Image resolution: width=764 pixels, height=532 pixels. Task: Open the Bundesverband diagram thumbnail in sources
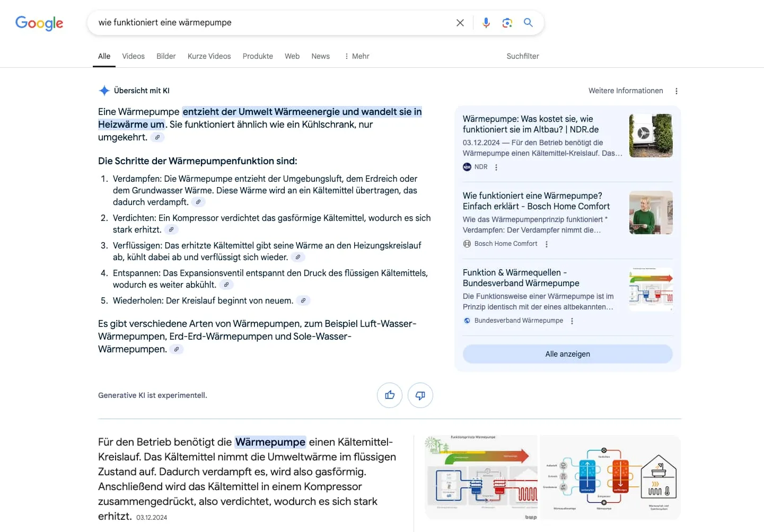tap(651, 289)
